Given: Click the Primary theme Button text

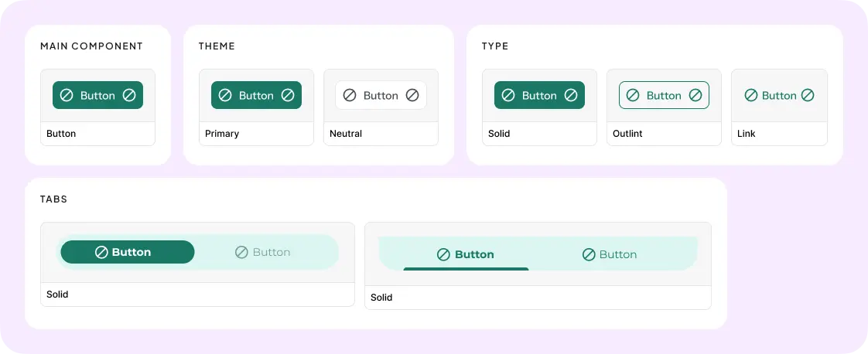Looking at the screenshot, I should [x=256, y=96].
